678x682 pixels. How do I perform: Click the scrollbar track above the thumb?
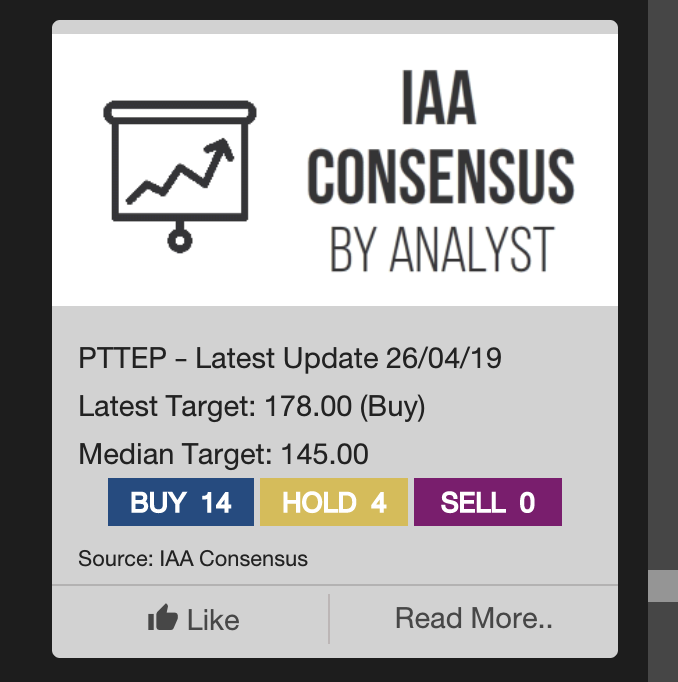click(x=663, y=300)
